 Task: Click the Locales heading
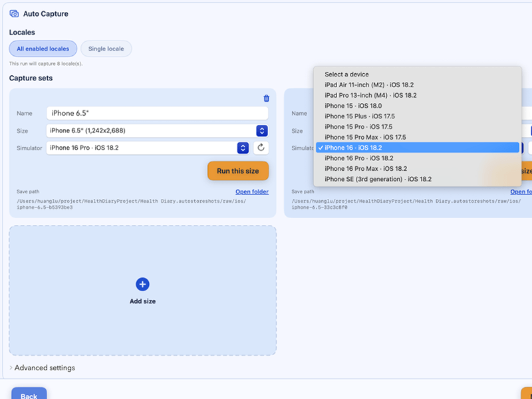22,32
